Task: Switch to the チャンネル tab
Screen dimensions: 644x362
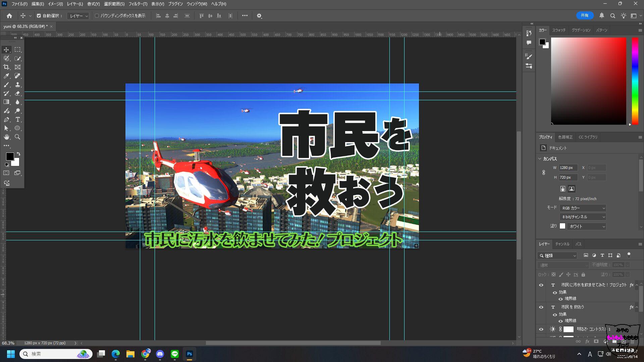Action: pyautogui.click(x=562, y=244)
